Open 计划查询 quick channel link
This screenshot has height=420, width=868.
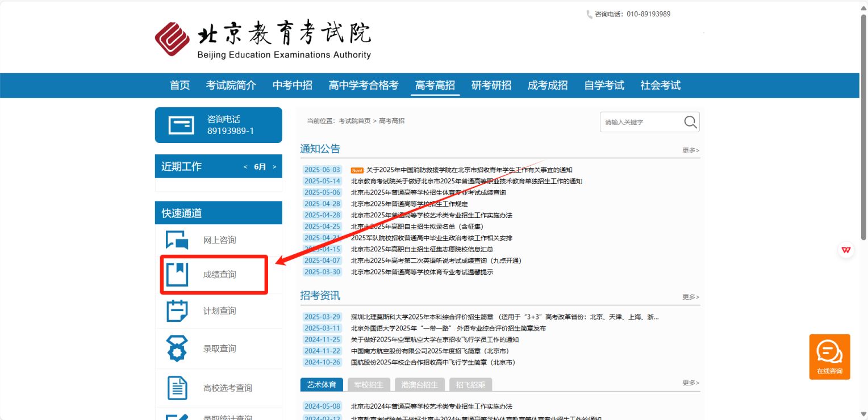click(220, 311)
